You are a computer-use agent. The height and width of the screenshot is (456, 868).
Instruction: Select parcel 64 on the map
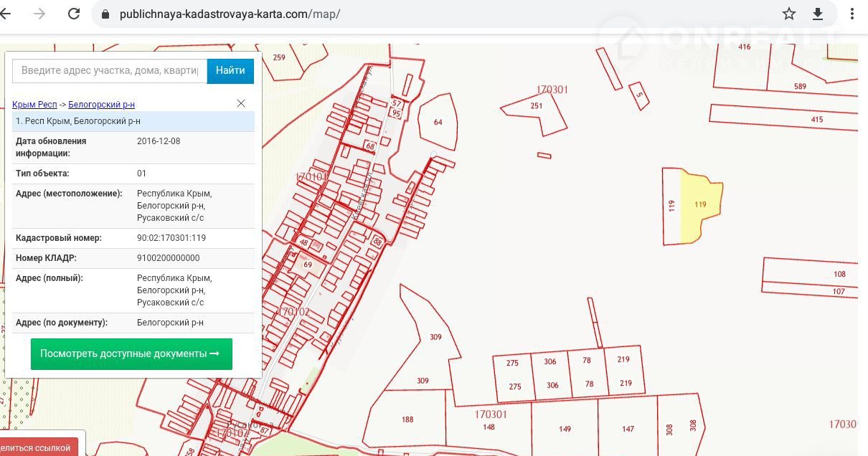click(438, 123)
